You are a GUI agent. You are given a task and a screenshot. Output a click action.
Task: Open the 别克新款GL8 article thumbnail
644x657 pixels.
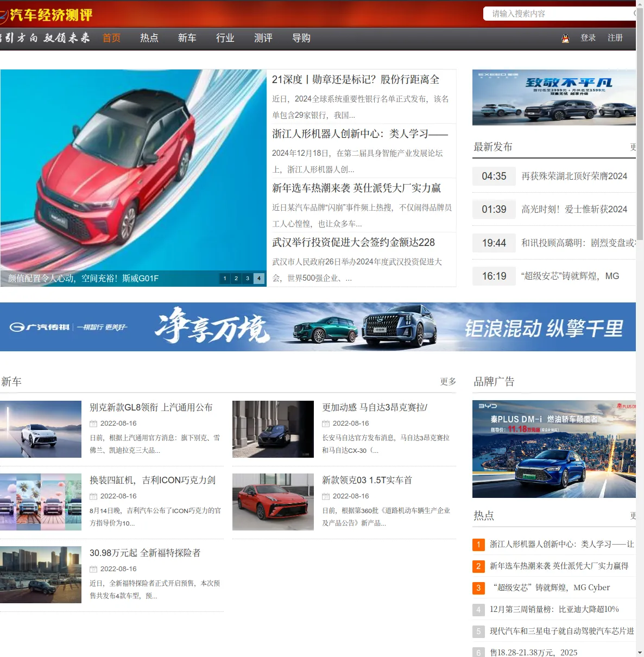click(41, 429)
